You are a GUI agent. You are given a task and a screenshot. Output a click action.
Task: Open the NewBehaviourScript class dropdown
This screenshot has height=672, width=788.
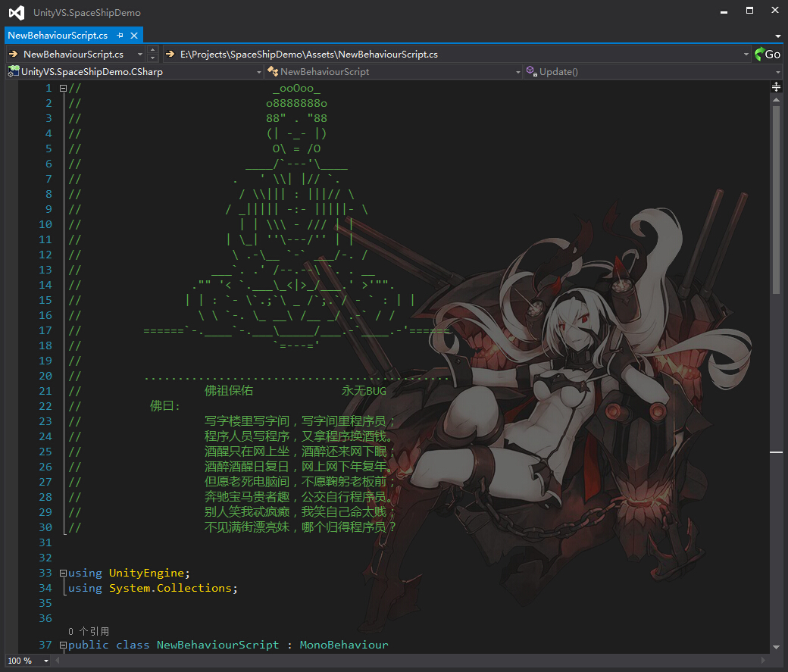(394, 72)
